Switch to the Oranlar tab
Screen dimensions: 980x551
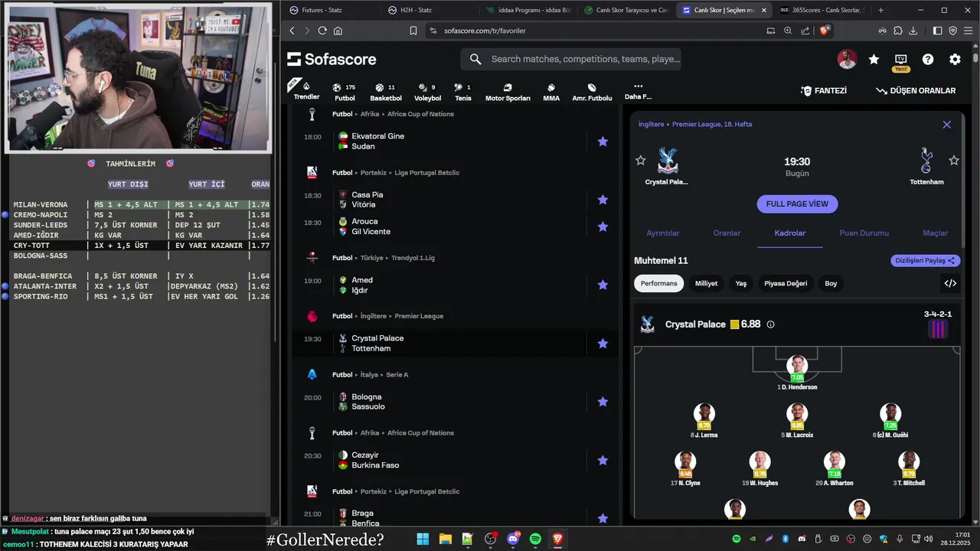coord(727,233)
